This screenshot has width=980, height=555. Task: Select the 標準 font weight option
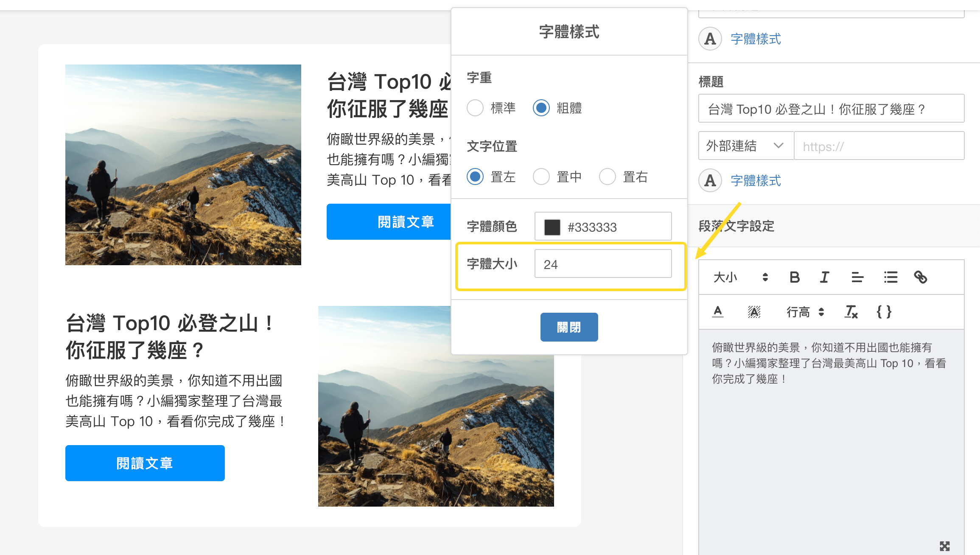[475, 108]
